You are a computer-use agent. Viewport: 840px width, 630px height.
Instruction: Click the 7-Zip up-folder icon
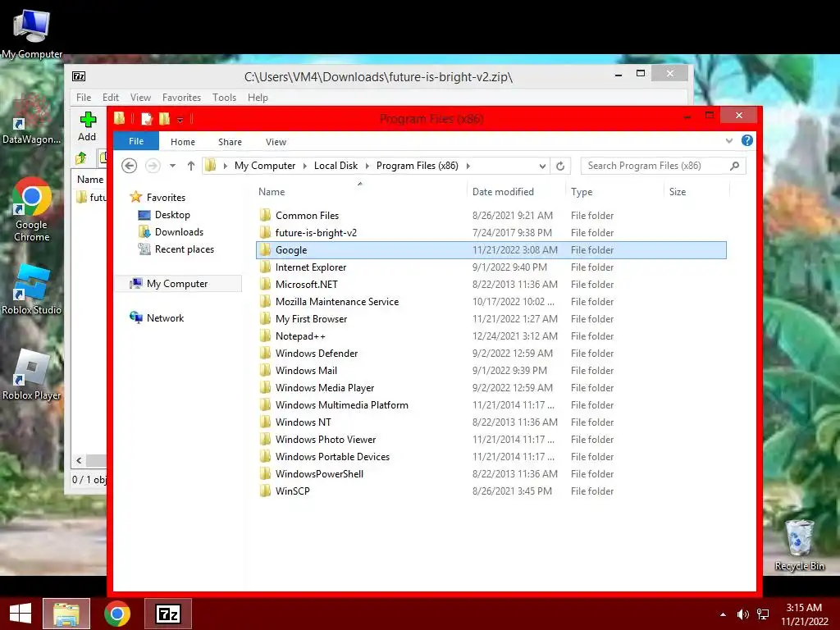81,158
